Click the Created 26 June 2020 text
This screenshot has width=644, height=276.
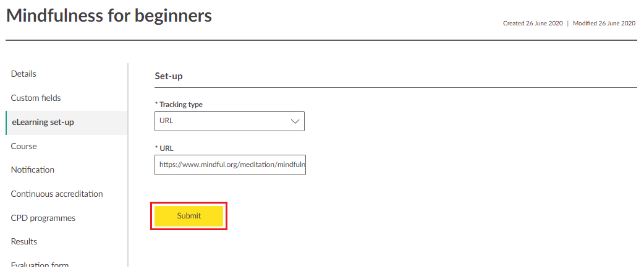tap(533, 24)
